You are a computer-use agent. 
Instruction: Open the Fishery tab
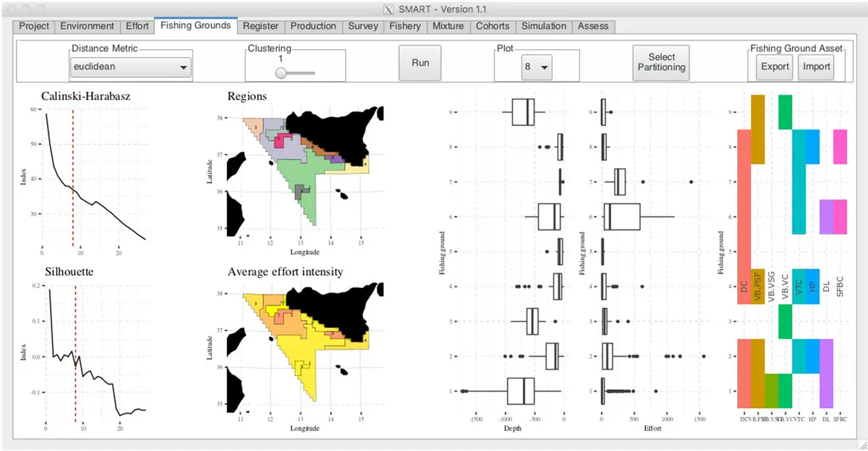[x=404, y=26]
